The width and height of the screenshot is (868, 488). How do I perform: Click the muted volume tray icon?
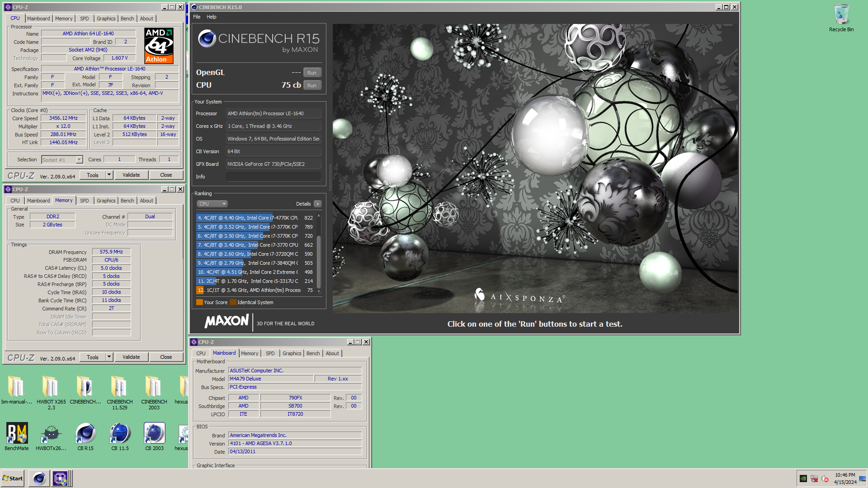pyautogui.click(x=825, y=479)
